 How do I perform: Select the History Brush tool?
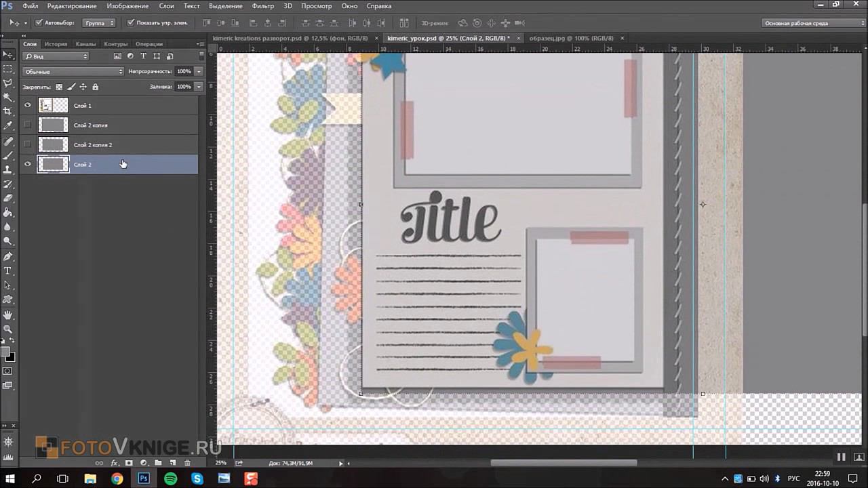click(8, 184)
